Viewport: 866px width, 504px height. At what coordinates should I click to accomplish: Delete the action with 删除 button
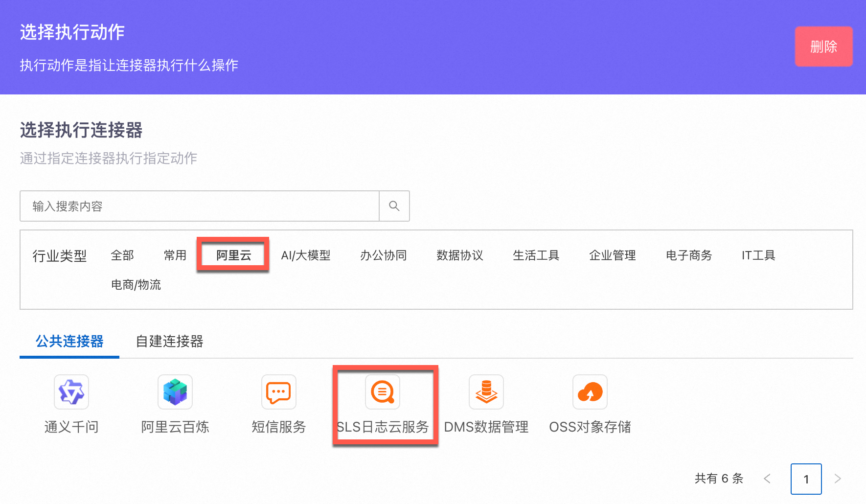tap(824, 46)
